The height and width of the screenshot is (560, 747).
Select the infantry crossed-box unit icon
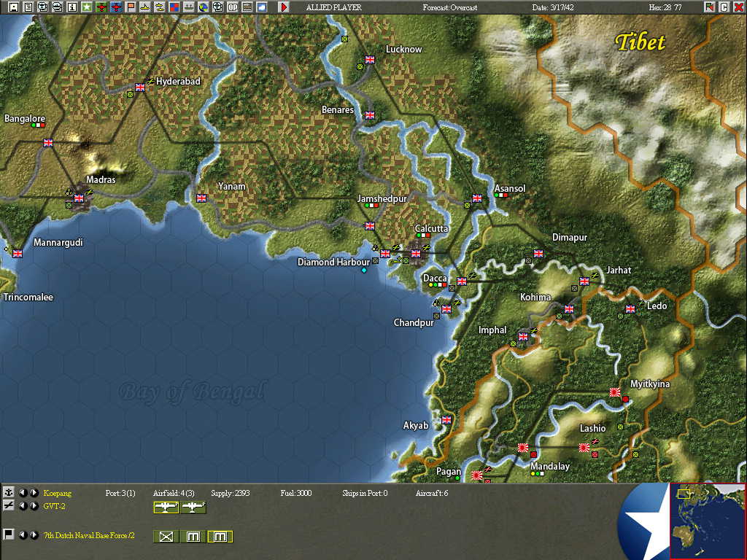point(166,537)
